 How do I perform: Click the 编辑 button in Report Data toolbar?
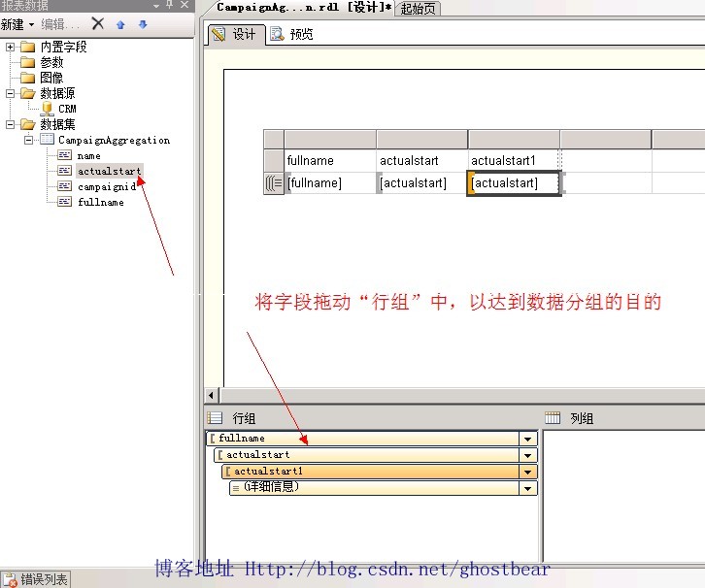[60, 24]
